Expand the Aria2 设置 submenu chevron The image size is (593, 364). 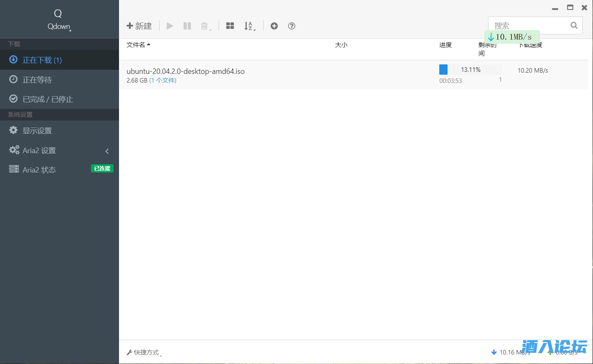coord(107,151)
